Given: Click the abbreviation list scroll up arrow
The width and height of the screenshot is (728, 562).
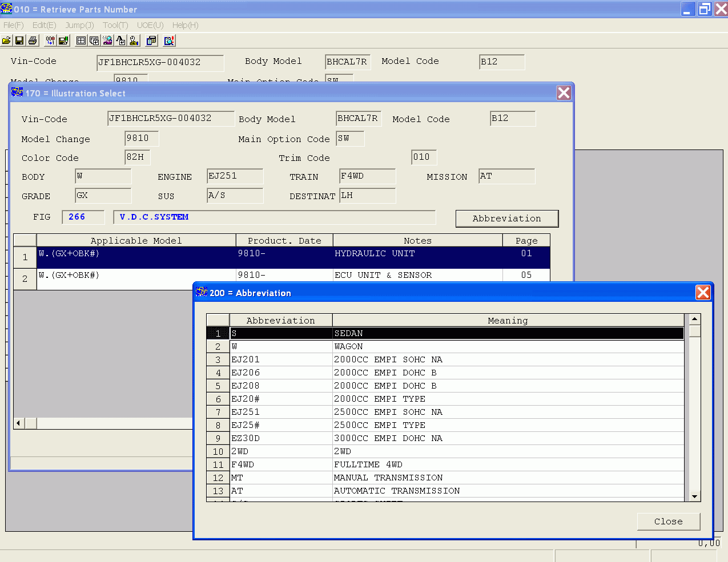Looking at the screenshot, I should (695, 320).
